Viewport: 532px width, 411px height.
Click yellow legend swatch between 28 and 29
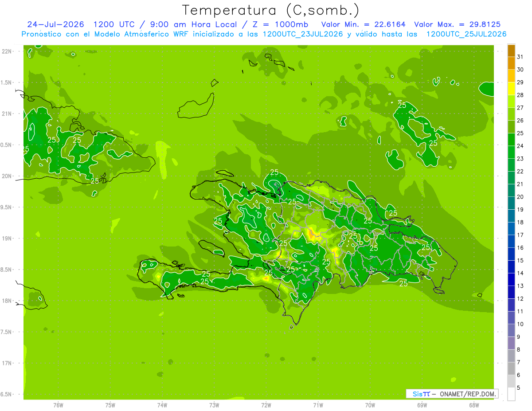pyautogui.click(x=511, y=89)
